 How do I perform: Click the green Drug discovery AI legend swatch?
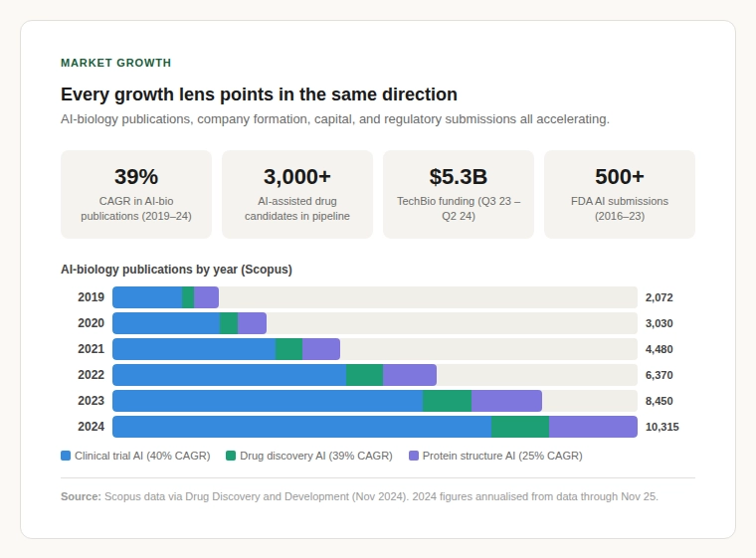[x=231, y=456]
